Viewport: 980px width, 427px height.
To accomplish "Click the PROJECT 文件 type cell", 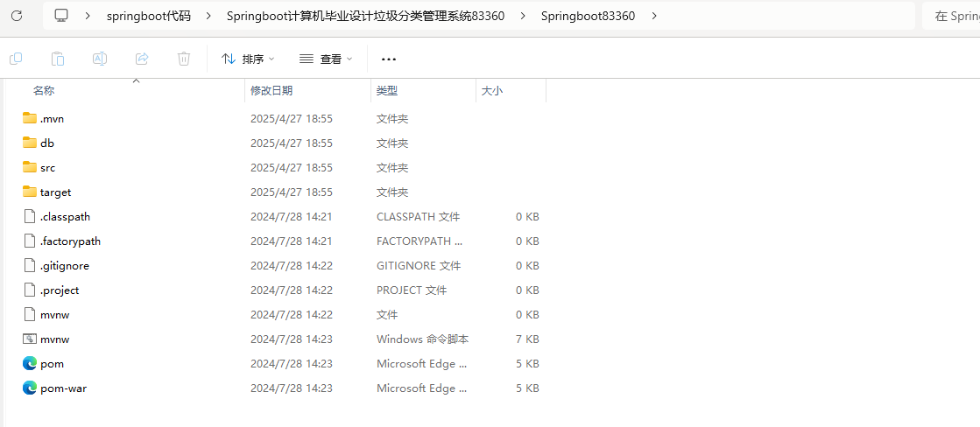I will 412,290.
